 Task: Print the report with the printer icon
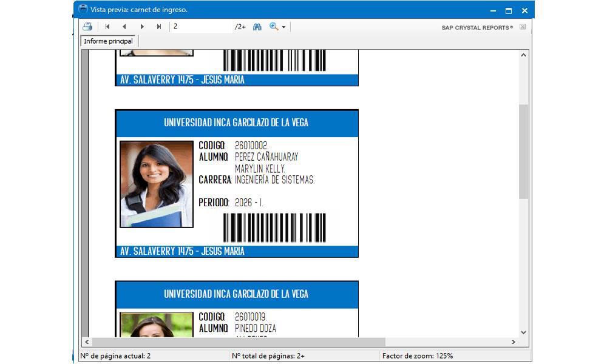tap(87, 26)
